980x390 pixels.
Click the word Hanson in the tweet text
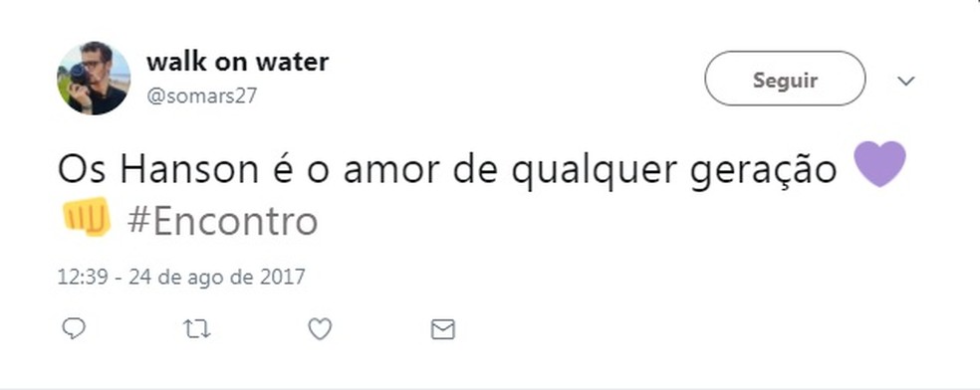click(189, 170)
